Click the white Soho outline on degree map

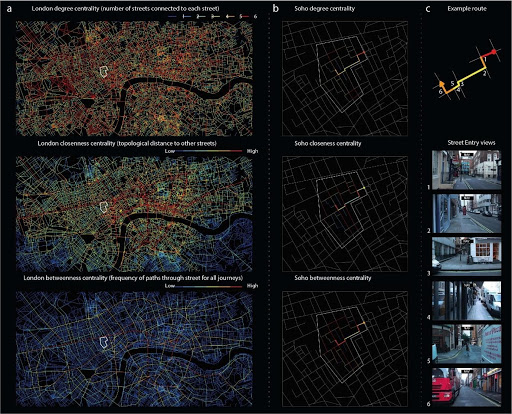pos(104,71)
